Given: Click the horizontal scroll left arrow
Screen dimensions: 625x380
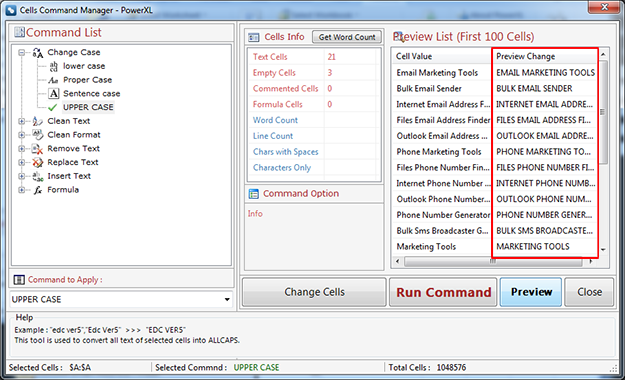Looking at the screenshot, I should tap(397, 262).
